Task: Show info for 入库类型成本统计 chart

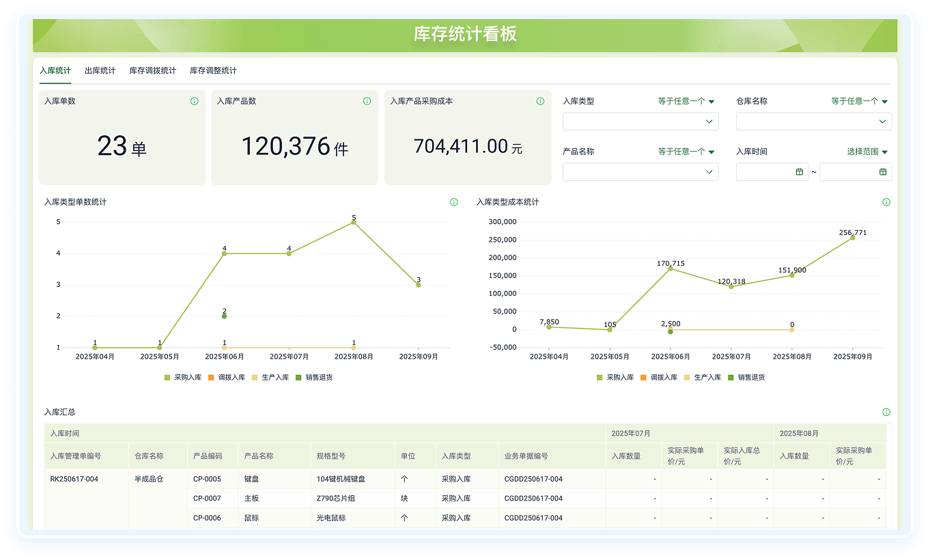Action: (886, 202)
